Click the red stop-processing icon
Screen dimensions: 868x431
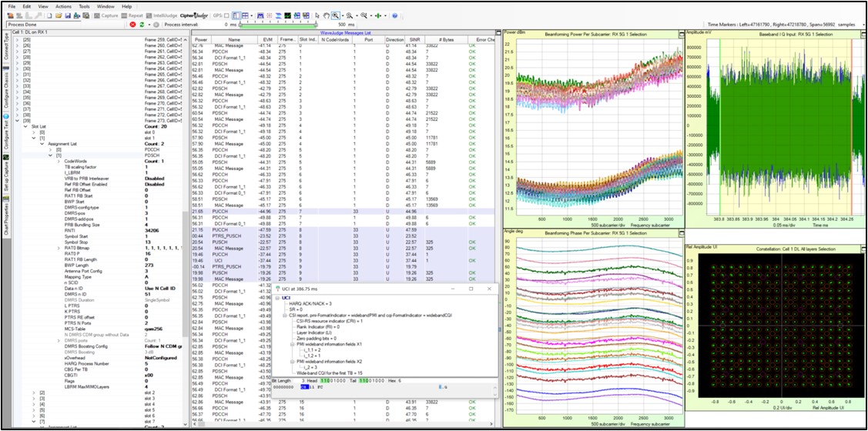(132, 25)
